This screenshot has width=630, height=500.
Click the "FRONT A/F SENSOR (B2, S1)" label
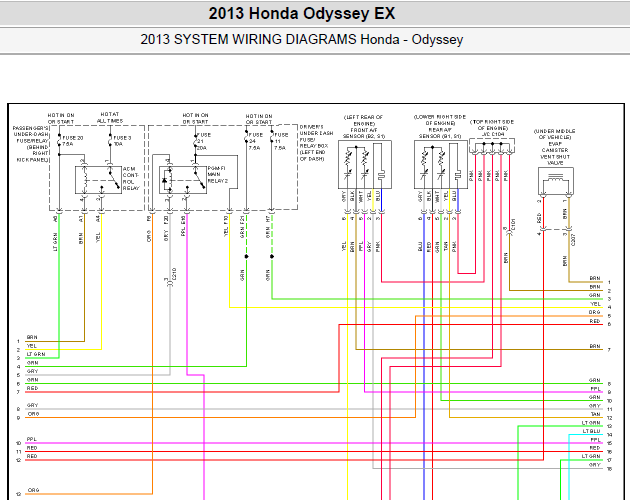[364, 133]
